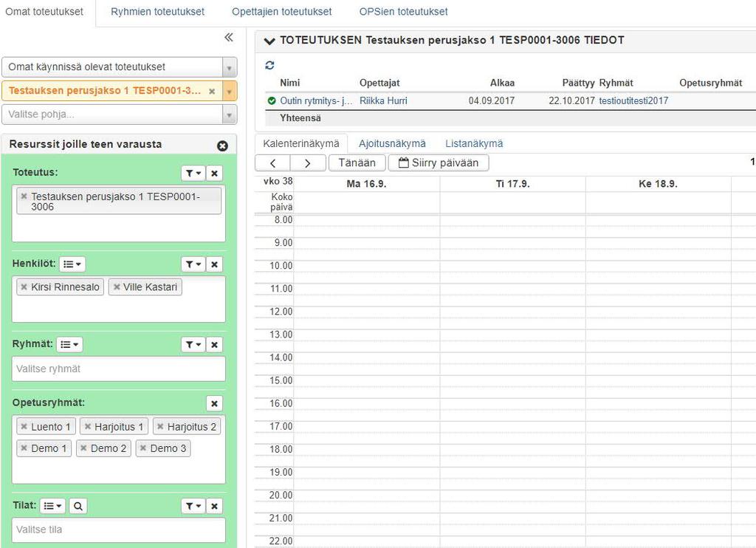Go to previous week in calendar

click(272, 163)
